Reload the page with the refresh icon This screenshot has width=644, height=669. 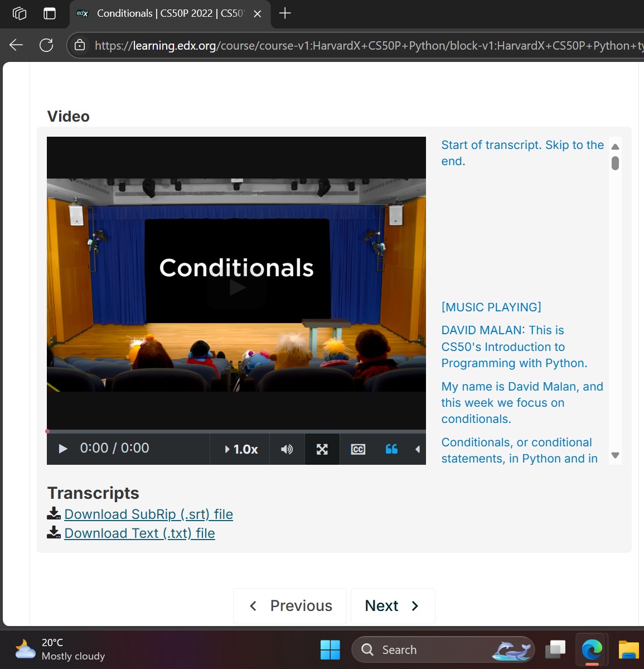(46, 45)
